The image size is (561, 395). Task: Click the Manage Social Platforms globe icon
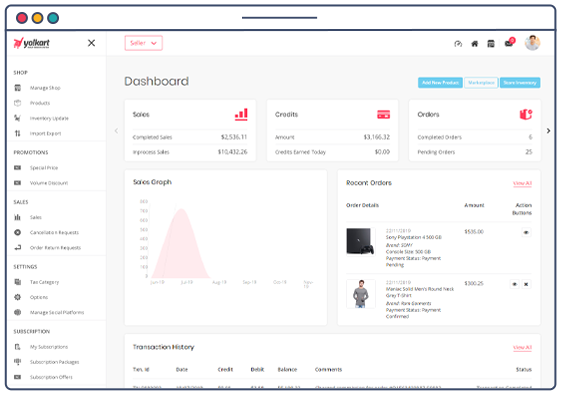(x=18, y=312)
